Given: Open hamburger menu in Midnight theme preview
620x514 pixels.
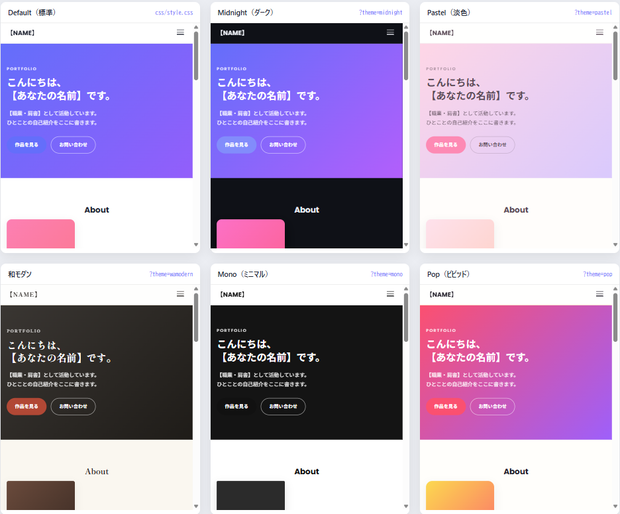Looking at the screenshot, I should click(390, 32).
